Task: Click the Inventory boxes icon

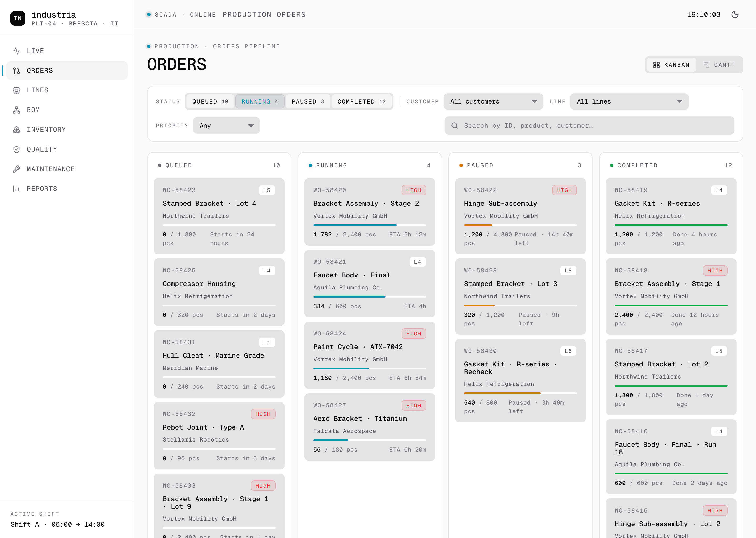Action: [17, 130]
